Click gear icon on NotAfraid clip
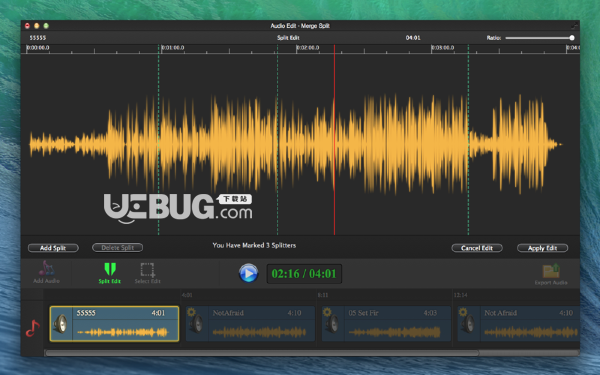600x375 pixels. click(x=191, y=312)
